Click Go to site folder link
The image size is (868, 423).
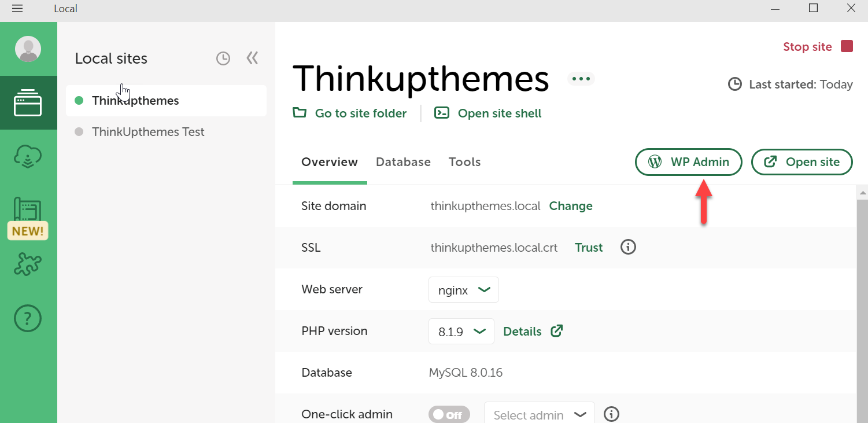click(350, 113)
